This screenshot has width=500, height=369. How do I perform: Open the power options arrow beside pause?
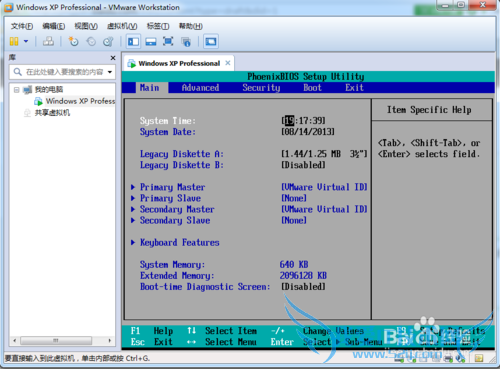26,41
